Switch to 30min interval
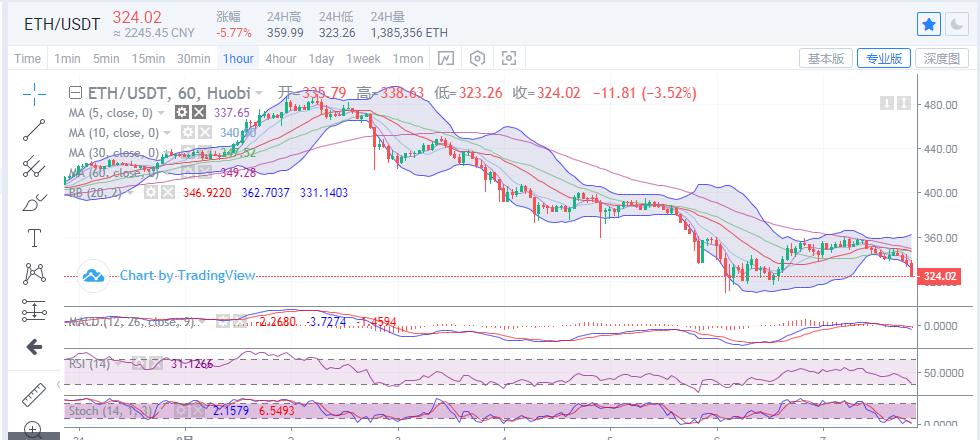Screen dimensions: 980x440 [193, 59]
